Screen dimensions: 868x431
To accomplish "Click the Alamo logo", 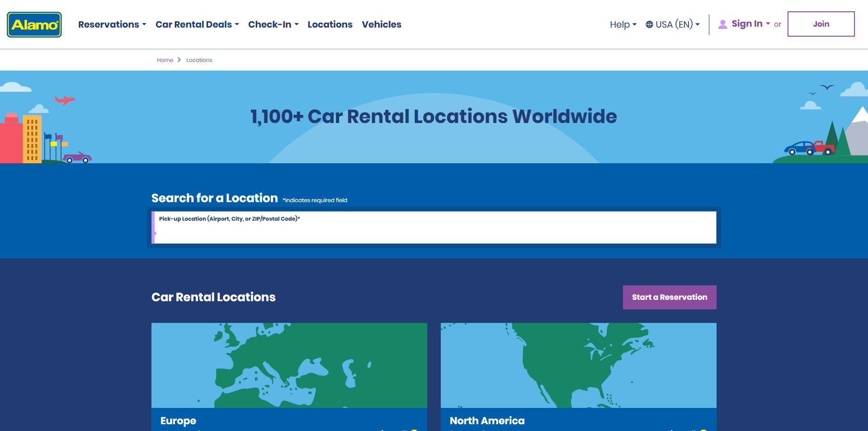I will (x=34, y=24).
